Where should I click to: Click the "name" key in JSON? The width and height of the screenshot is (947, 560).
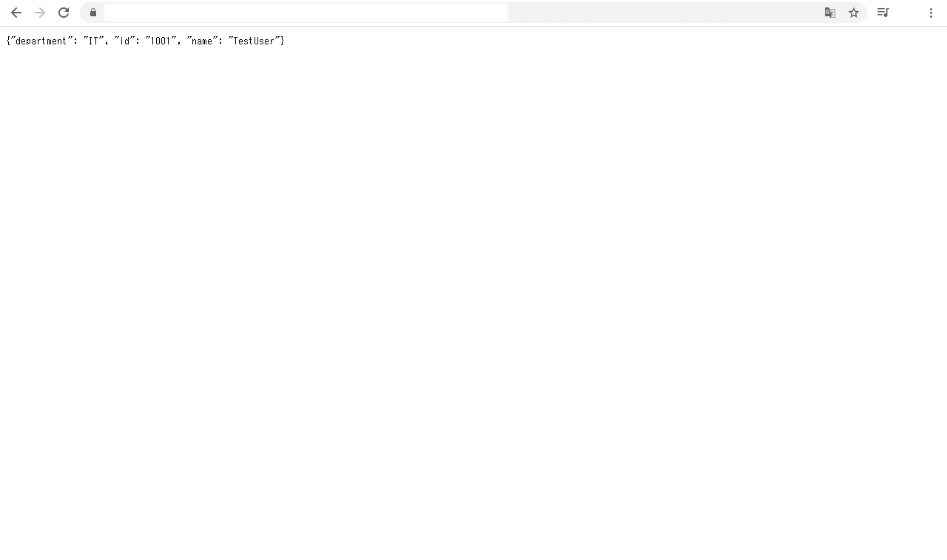pos(202,41)
